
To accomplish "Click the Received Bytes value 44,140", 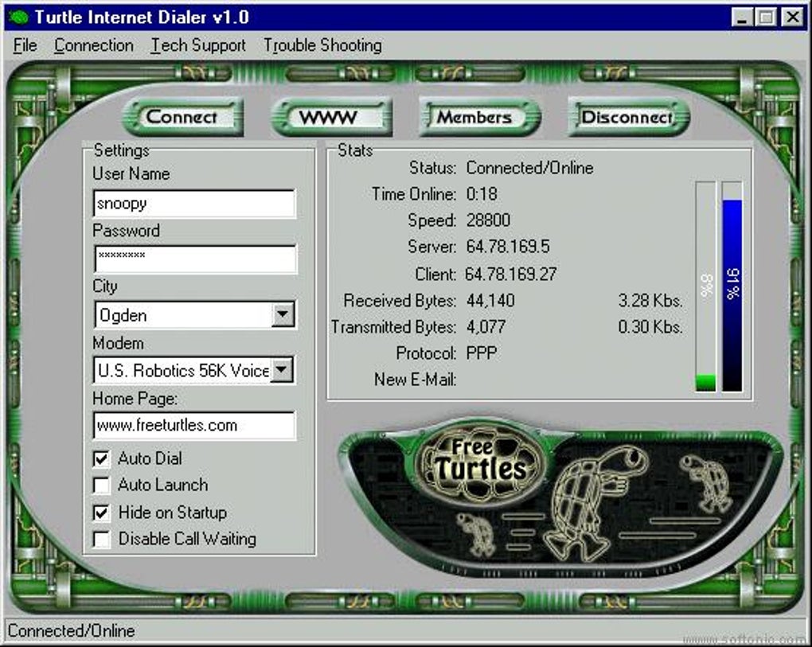I will (490, 301).
